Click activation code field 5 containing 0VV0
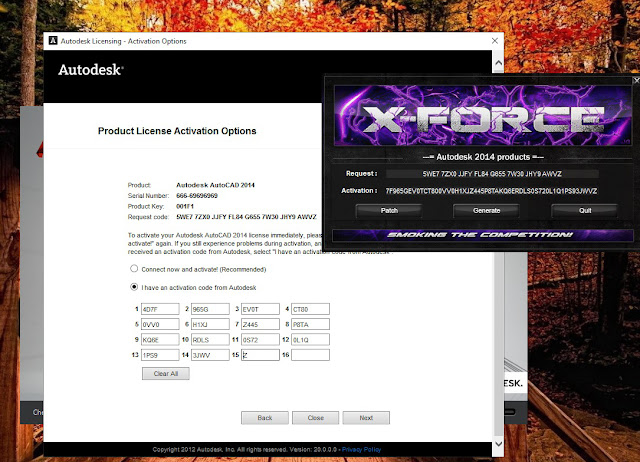Image resolution: width=640 pixels, height=462 pixels. [x=160, y=324]
